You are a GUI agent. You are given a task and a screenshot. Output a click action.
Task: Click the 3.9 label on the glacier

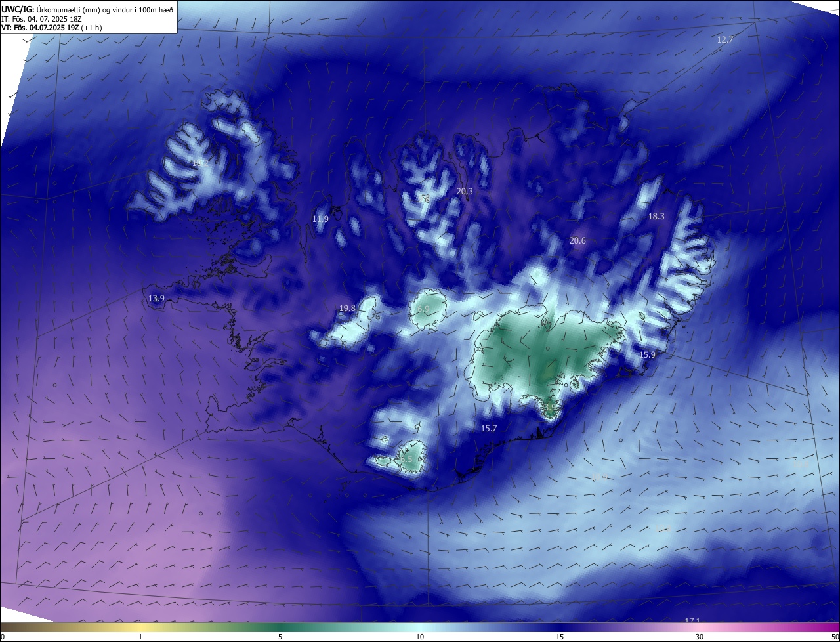tap(550, 407)
